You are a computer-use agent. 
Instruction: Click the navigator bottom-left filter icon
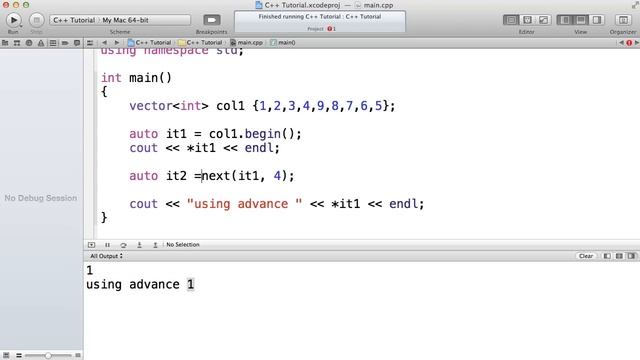(6, 356)
